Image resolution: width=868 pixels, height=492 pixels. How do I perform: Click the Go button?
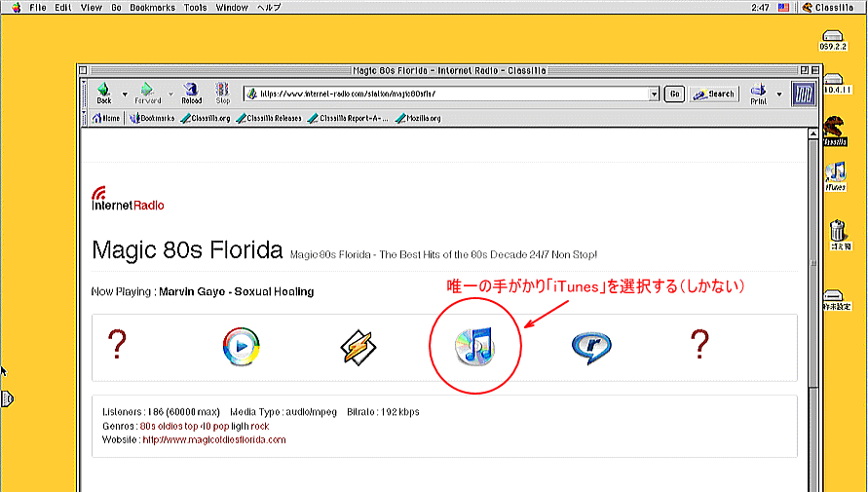[674, 95]
